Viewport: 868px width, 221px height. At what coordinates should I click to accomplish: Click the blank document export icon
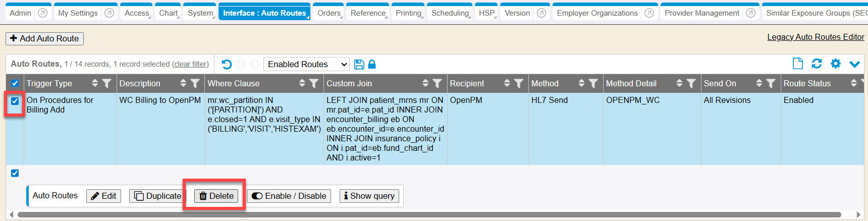tap(797, 64)
